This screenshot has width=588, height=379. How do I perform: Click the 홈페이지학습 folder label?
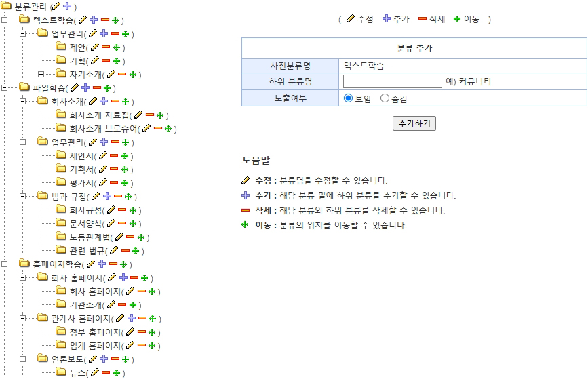(x=57, y=264)
